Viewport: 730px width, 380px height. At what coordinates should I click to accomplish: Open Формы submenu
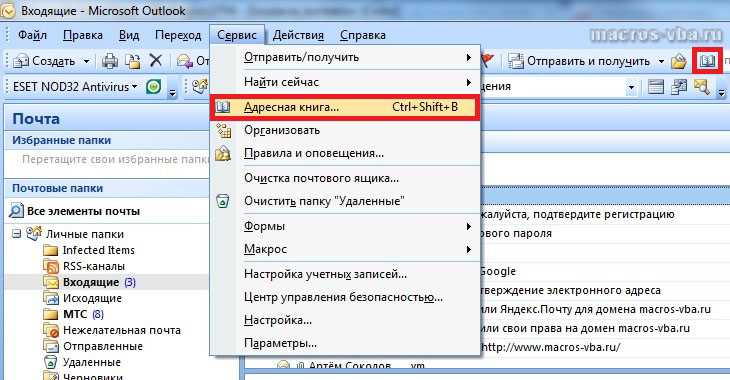click(x=345, y=226)
